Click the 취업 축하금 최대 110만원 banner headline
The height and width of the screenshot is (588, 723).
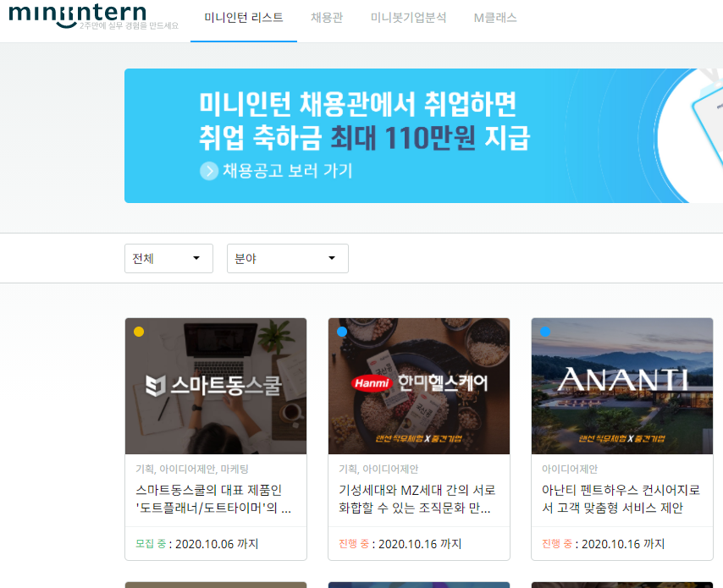364,138
